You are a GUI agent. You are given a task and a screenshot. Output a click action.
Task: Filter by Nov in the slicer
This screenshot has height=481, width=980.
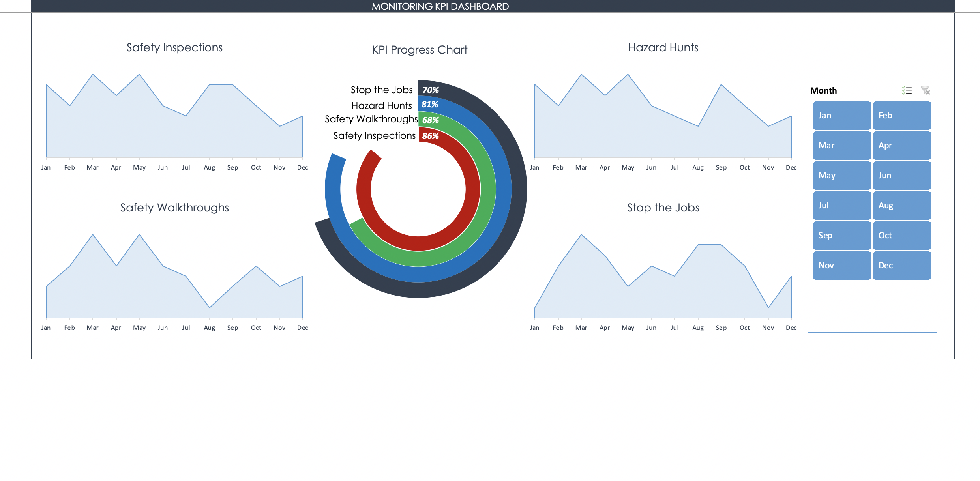tap(841, 266)
